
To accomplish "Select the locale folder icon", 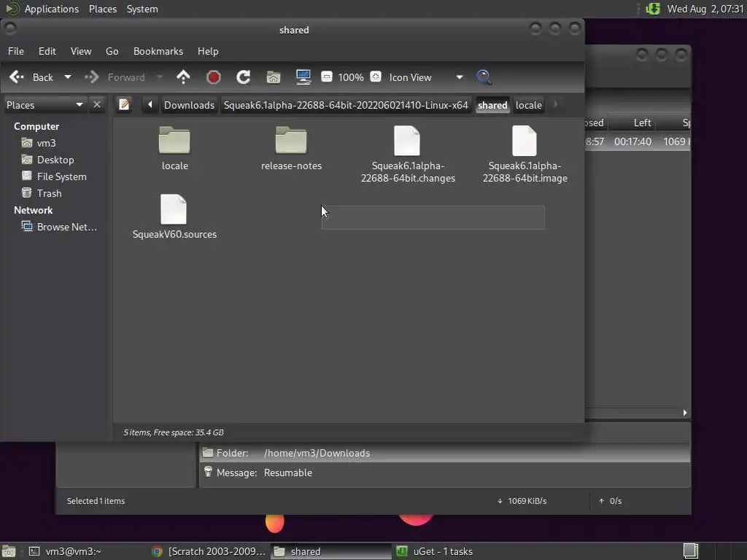I will (174, 140).
